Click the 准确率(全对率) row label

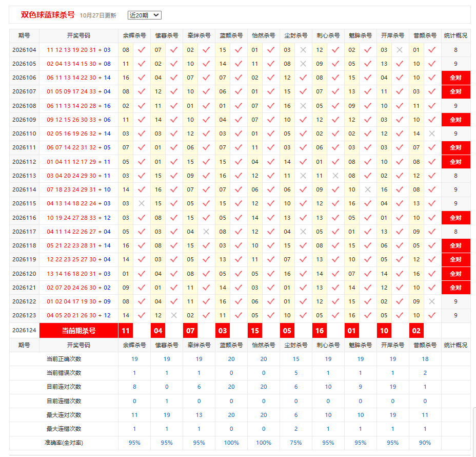point(64,443)
